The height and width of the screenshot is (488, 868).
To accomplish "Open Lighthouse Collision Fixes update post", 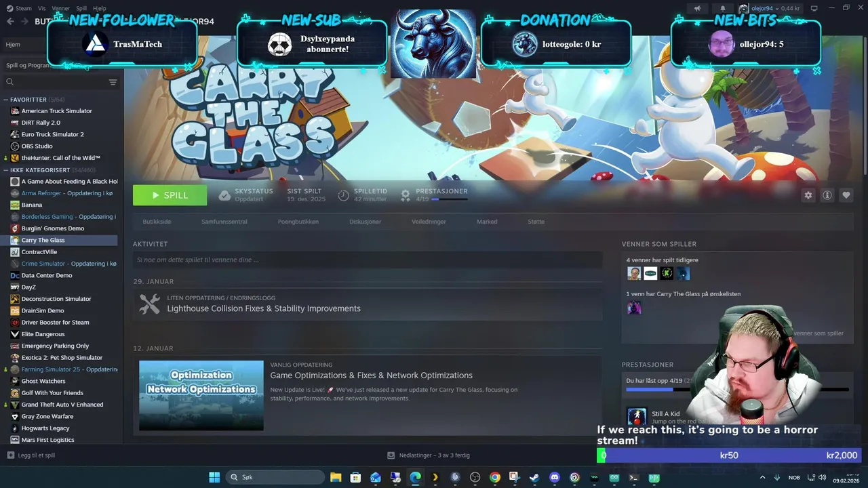I will click(264, 308).
